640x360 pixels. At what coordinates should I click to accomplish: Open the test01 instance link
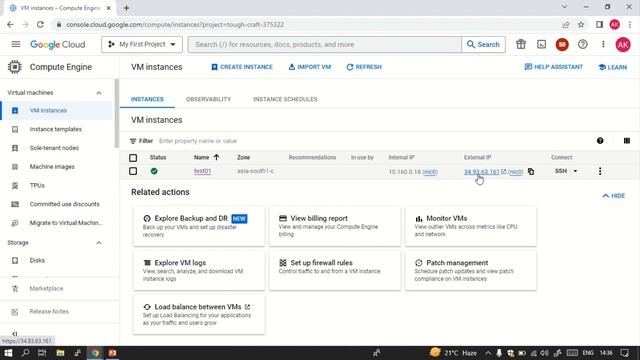pyautogui.click(x=202, y=171)
